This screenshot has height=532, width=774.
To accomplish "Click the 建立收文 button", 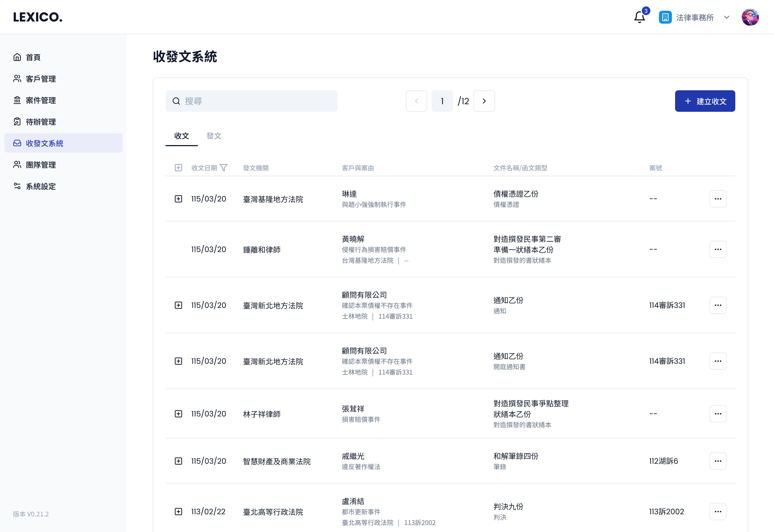I will [705, 101].
